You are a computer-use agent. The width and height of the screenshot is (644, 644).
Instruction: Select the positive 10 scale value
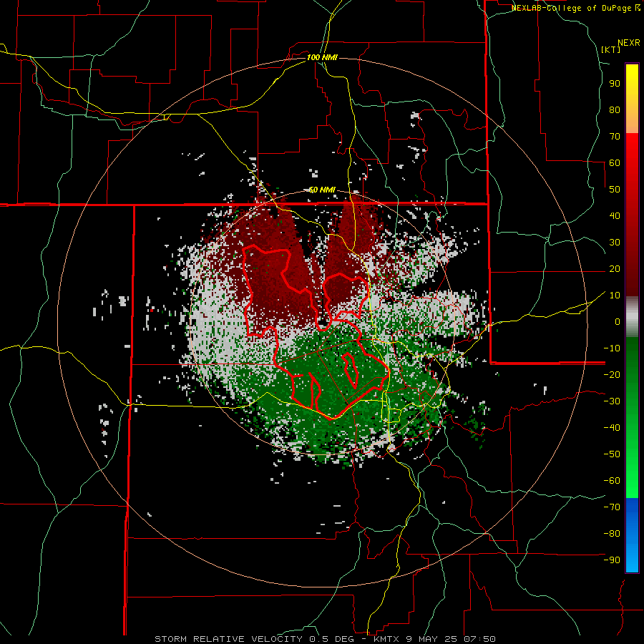click(615, 296)
